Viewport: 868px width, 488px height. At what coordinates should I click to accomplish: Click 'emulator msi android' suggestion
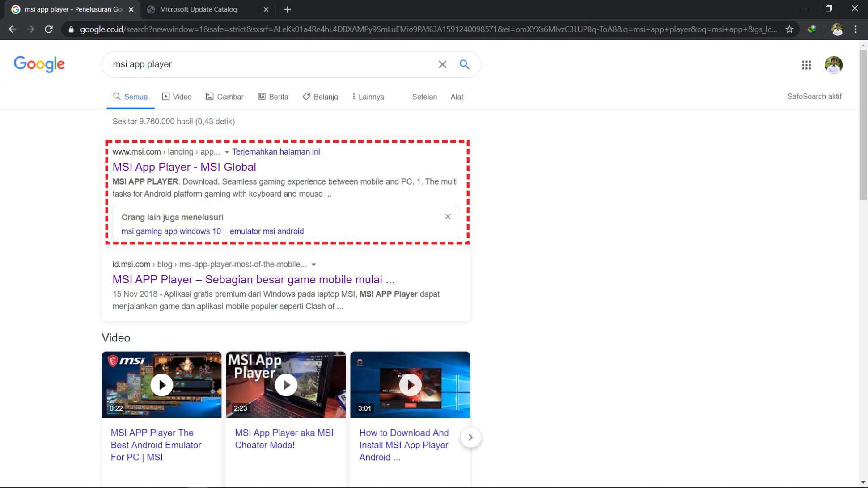(x=267, y=231)
